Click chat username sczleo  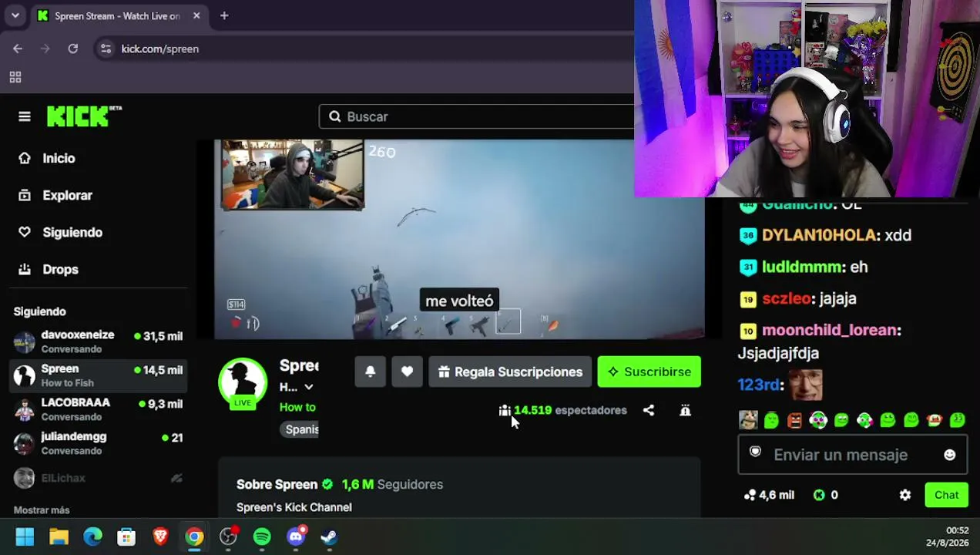click(x=787, y=298)
